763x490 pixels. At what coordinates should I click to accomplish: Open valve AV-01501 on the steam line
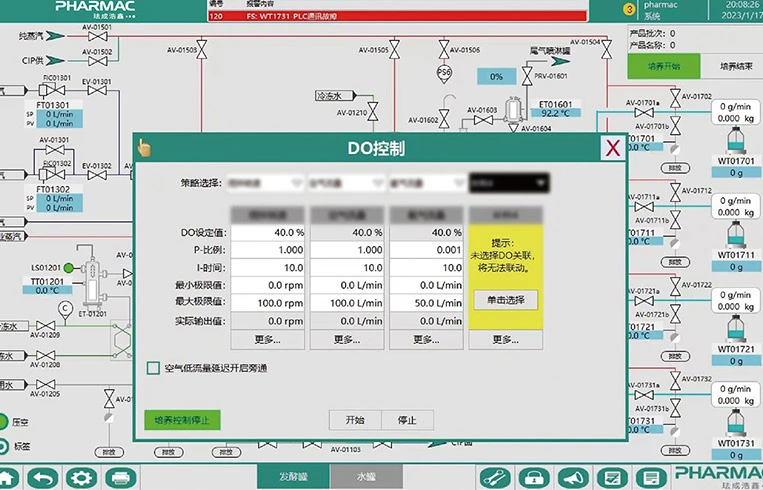98,36
